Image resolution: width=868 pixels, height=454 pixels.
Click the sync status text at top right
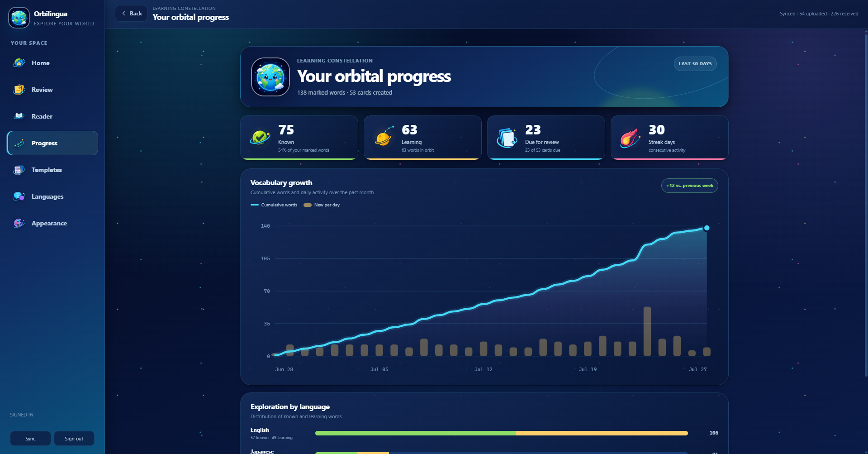819,14
